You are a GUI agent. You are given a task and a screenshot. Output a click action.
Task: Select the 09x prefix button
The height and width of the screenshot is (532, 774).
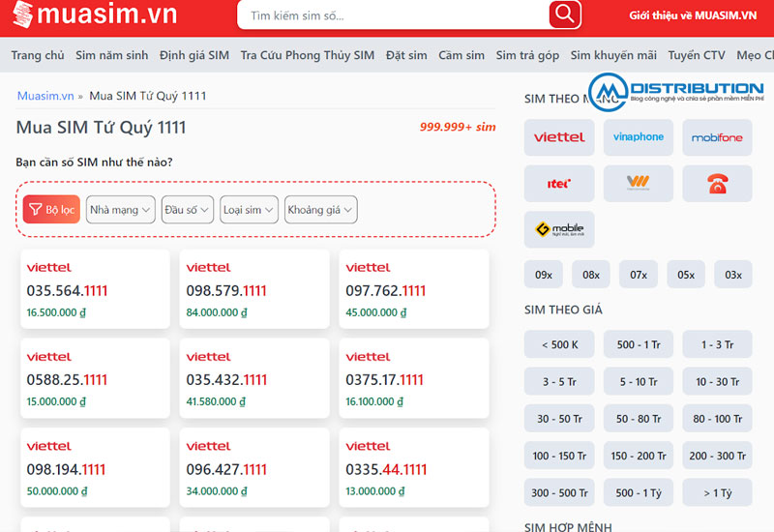click(x=544, y=274)
